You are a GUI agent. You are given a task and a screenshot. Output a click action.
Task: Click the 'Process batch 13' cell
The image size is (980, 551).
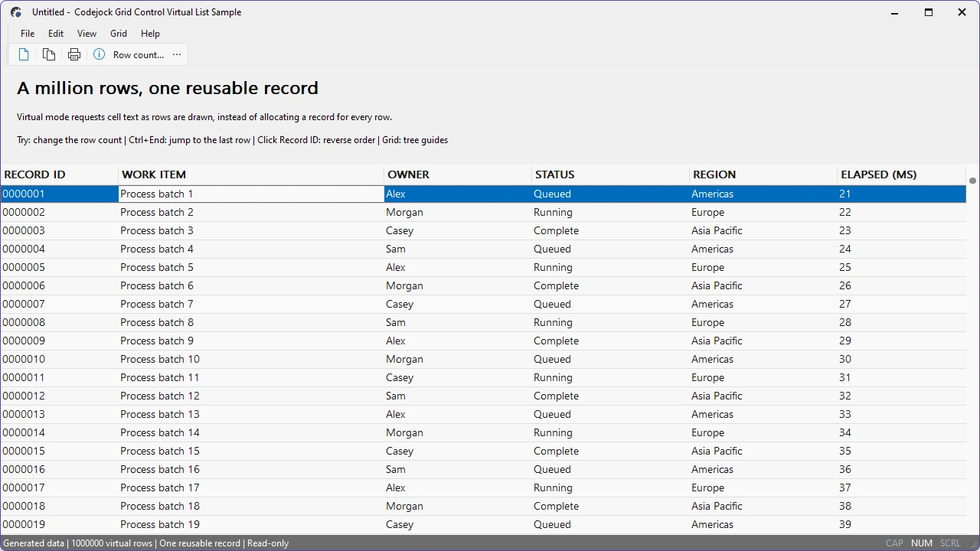point(251,414)
